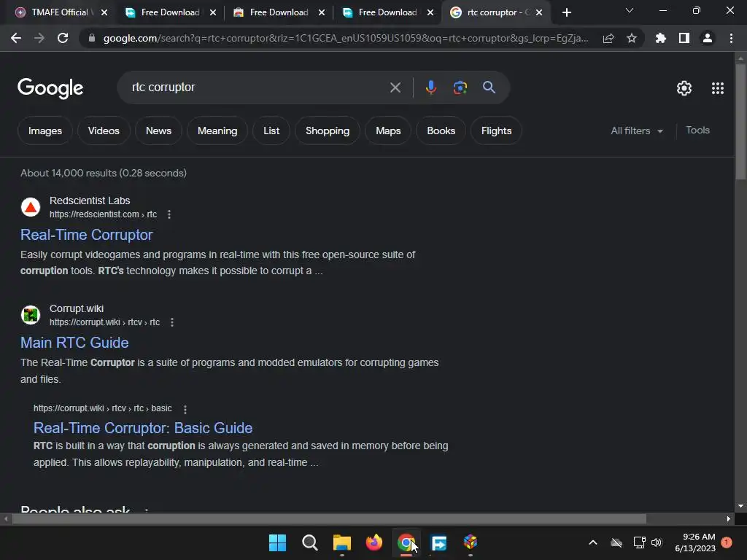The height and width of the screenshot is (560, 747).
Task: Filter results by Shopping
Action: click(x=328, y=131)
